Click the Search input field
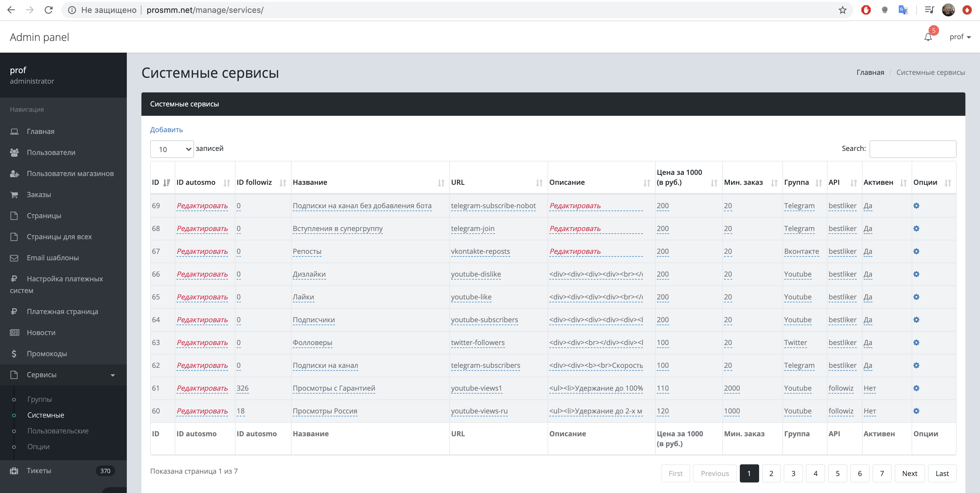Screen dimensions: 980x493 tap(912, 149)
